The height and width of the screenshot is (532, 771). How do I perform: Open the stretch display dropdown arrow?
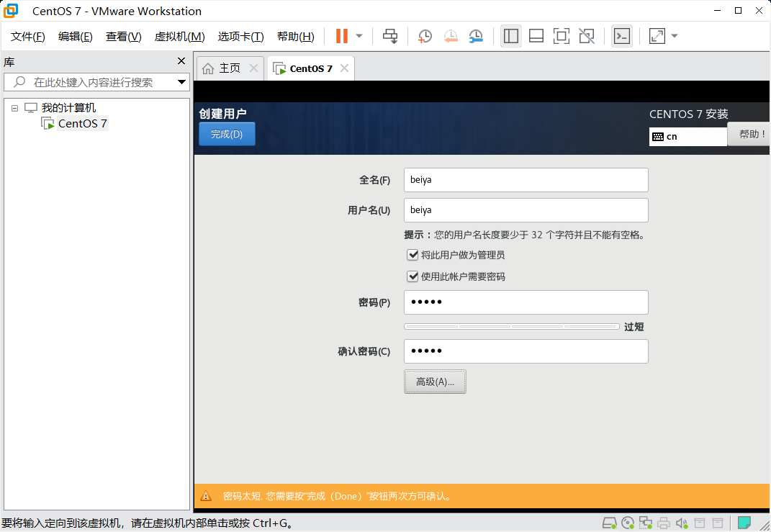pos(674,36)
